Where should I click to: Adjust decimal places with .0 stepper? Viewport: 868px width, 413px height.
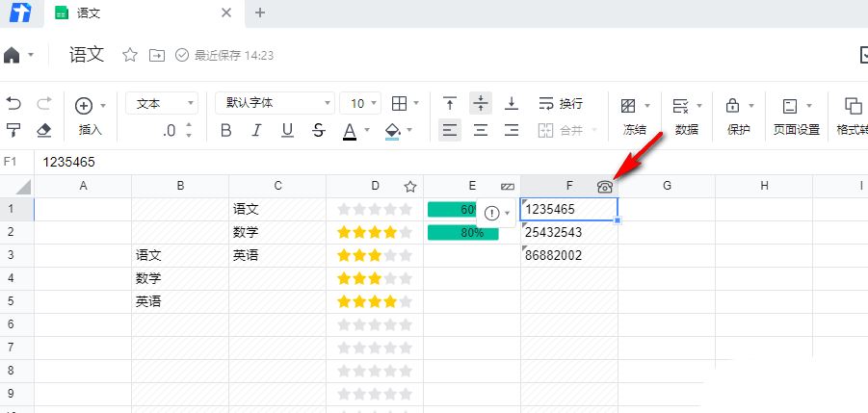[190, 130]
